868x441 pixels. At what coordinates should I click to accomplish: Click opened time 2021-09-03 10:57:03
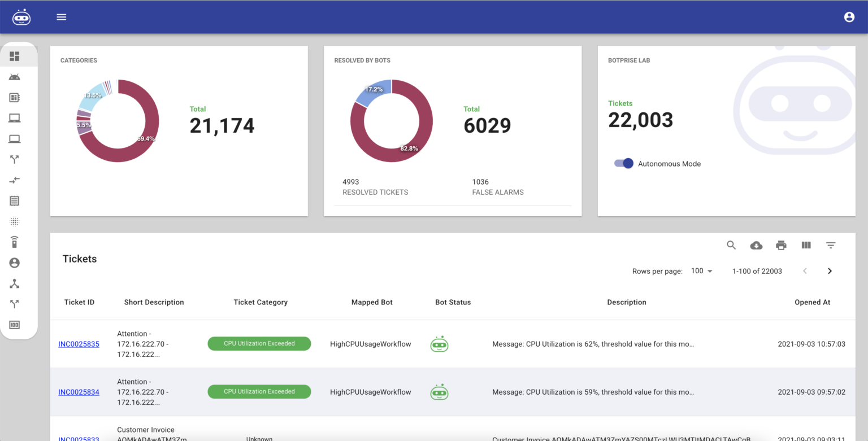click(x=811, y=344)
